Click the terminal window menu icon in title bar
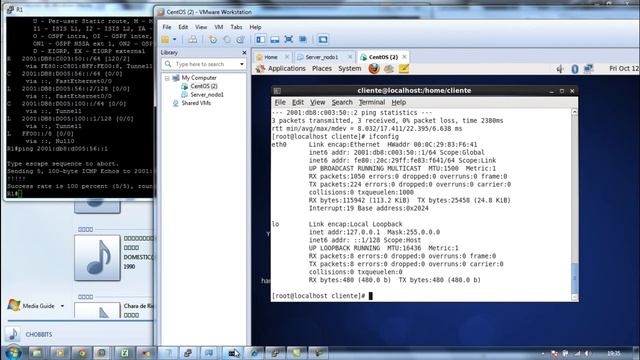640x360 pixels. [277, 91]
